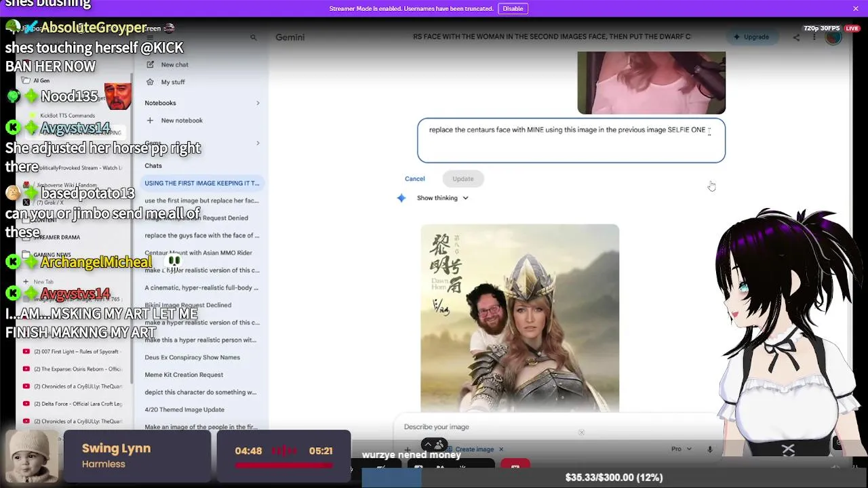Click the share icon in Gemini header
The height and width of the screenshot is (488, 868).
(796, 37)
